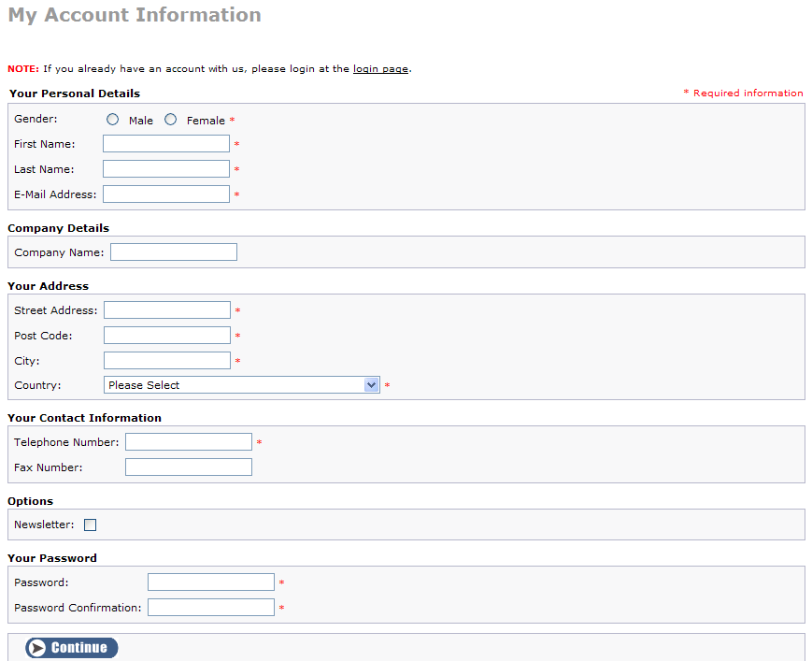
Task: Click the Please Select country text
Action: 144,385
